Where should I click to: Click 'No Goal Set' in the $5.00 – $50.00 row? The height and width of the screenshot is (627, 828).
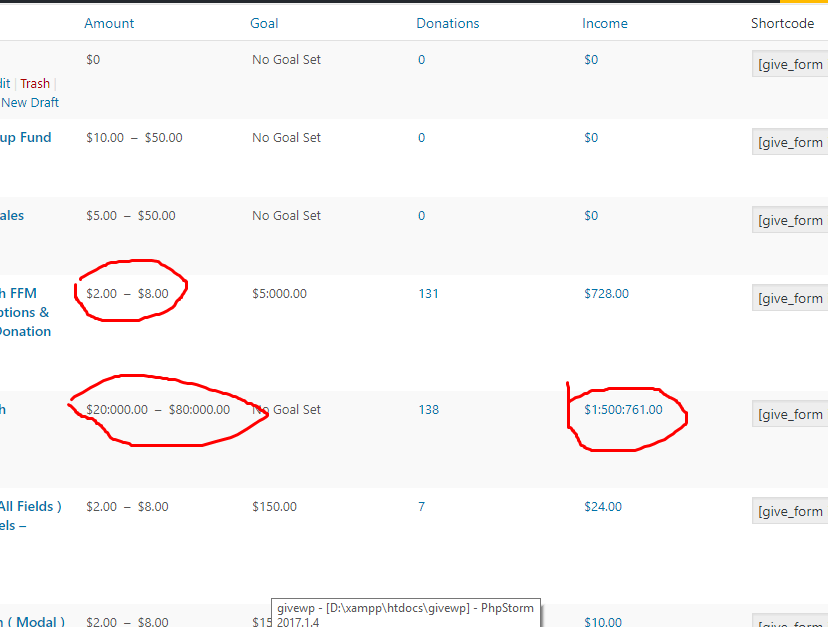click(x=286, y=216)
